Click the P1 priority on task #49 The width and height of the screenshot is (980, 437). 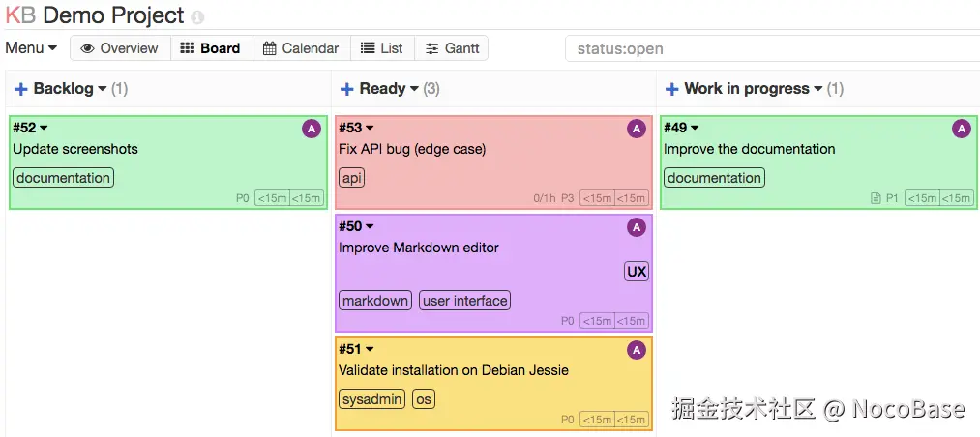892,198
